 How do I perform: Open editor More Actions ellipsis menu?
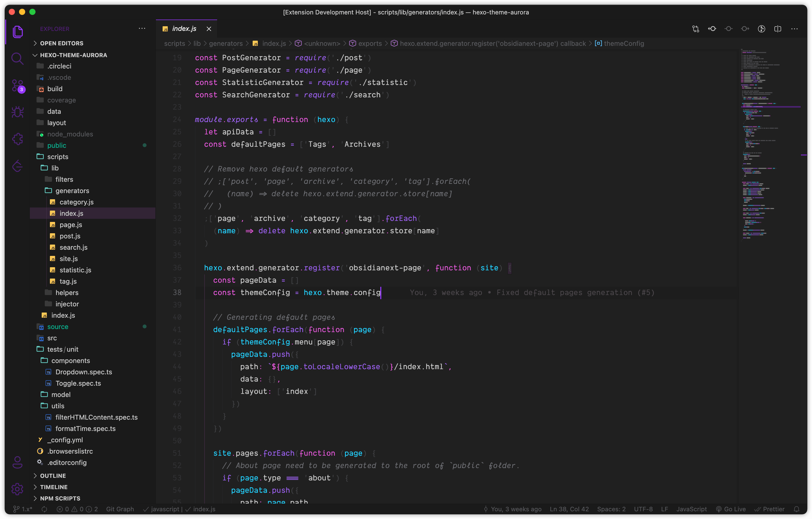pos(795,29)
